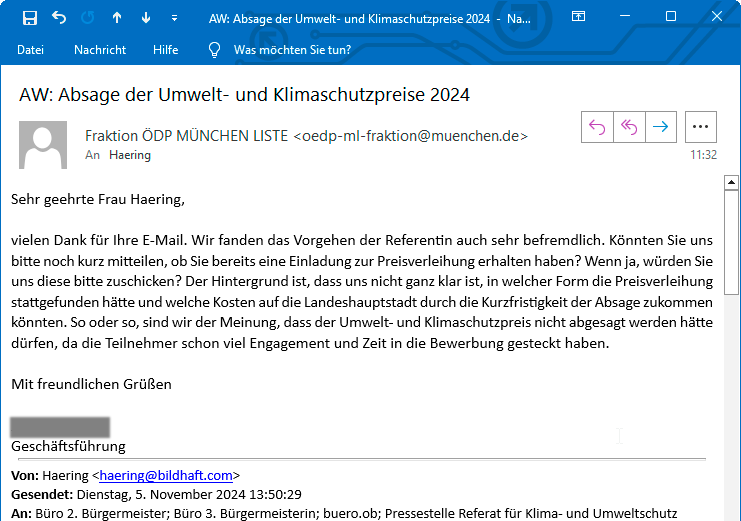The width and height of the screenshot is (741, 521).
Task: Forward the message with blue arrow
Action: pyautogui.click(x=661, y=127)
